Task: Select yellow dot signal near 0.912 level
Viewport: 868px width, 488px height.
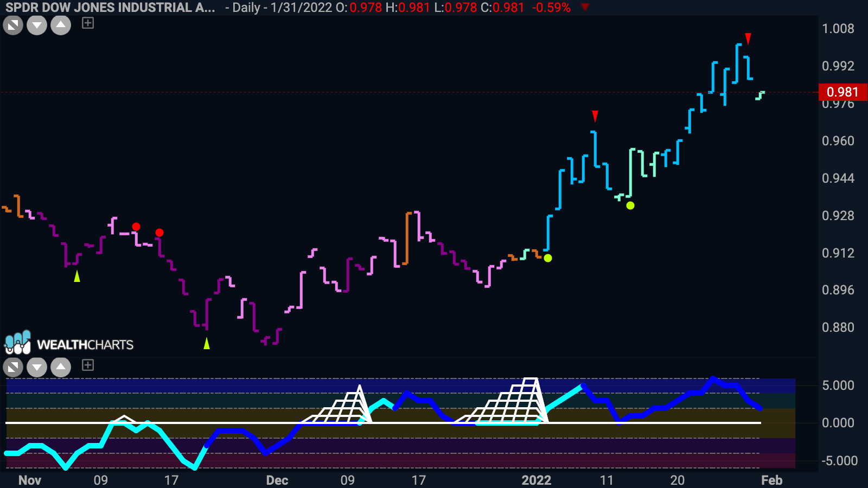Action: tap(548, 258)
